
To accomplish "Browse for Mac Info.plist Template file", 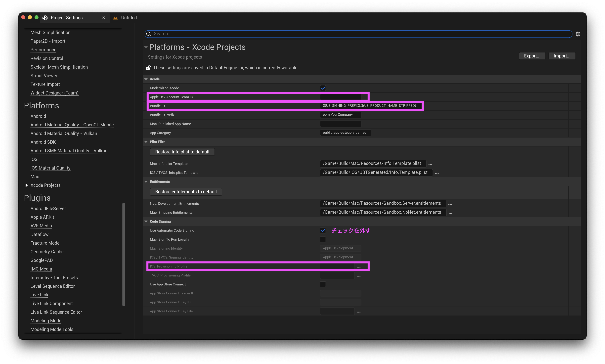I will click(430, 164).
